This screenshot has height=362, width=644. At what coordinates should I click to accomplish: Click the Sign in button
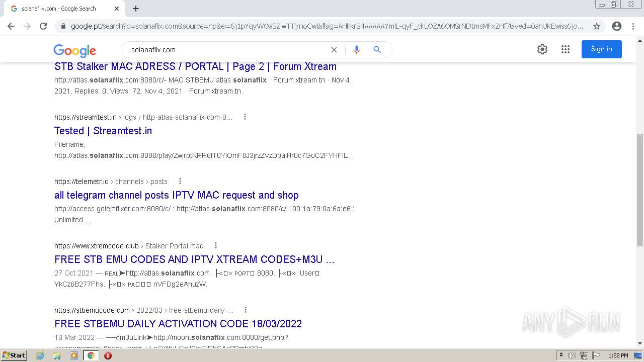click(602, 49)
